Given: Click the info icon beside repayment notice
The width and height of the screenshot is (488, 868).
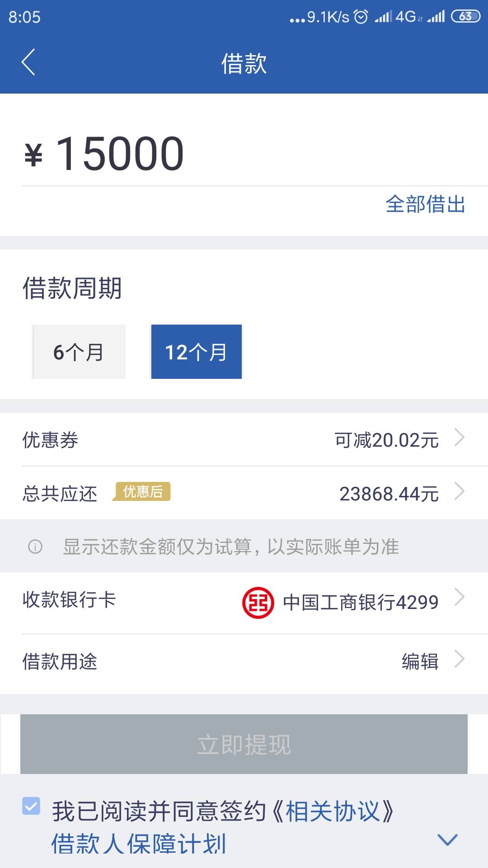Looking at the screenshot, I should pyautogui.click(x=35, y=547).
